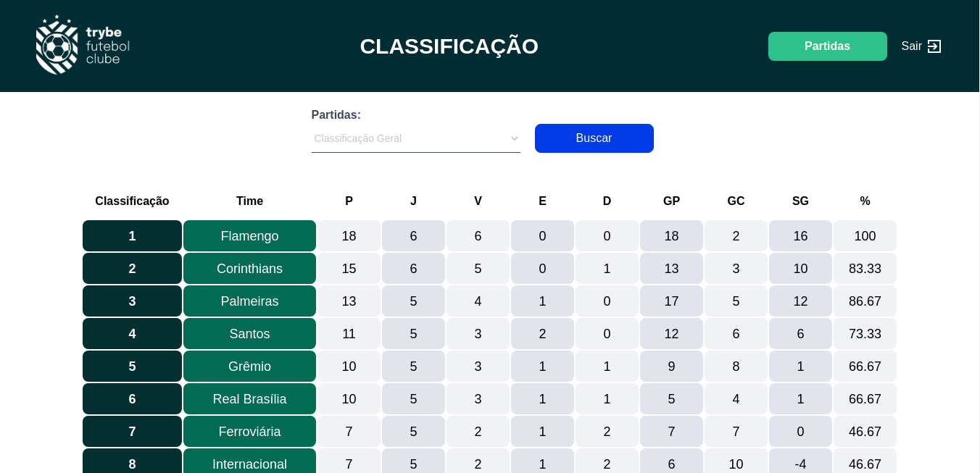
Task: Click the GP column header
Action: (671, 201)
